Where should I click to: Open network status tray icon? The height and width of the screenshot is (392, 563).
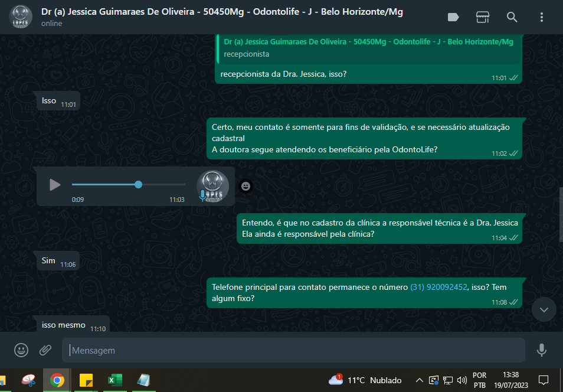[x=448, y=380]
